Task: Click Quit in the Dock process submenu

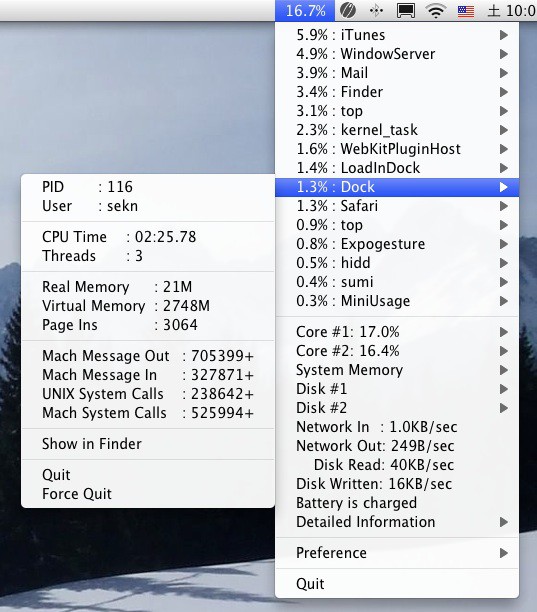Action: click(x=148, y=475)
